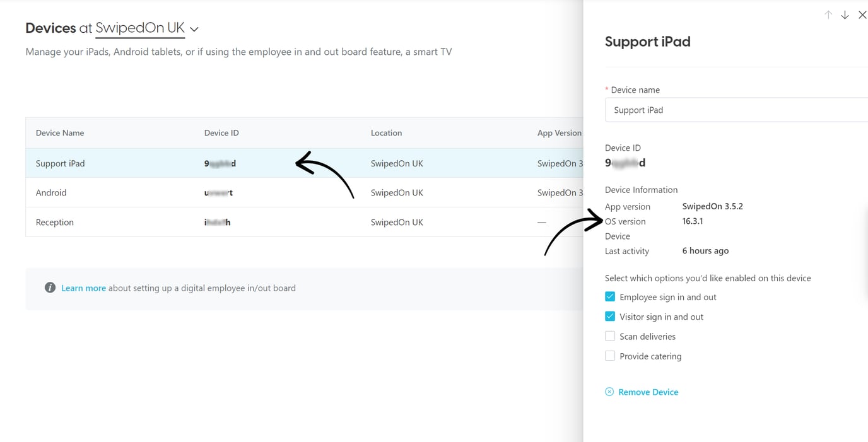Sort by Device Name column header
The height and width of the screenshot is (442, 868).
coord(60,133)
